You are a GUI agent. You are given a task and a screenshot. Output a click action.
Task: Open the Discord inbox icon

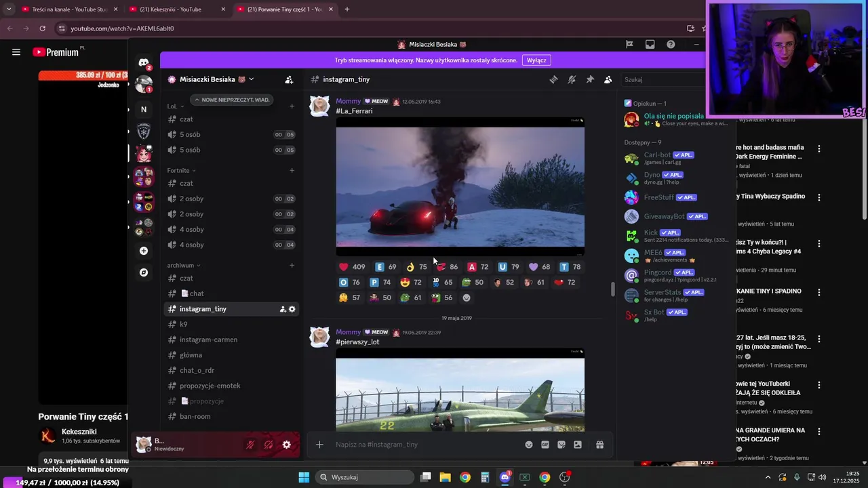click(x=650, y=44)
